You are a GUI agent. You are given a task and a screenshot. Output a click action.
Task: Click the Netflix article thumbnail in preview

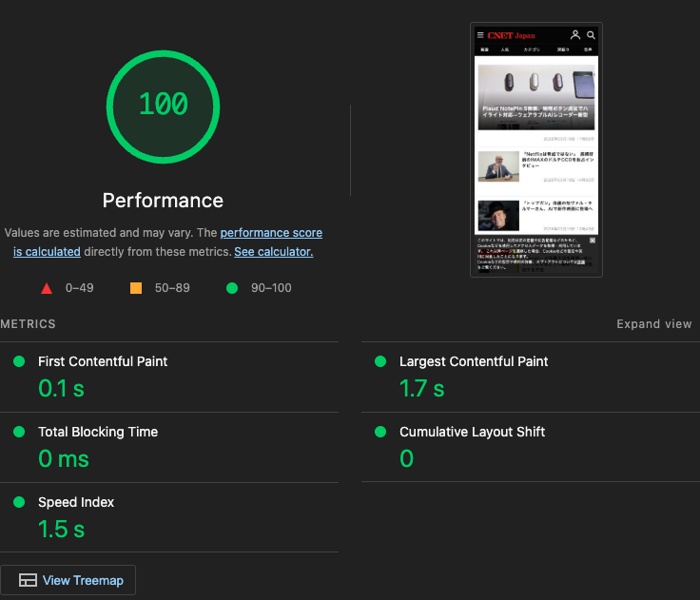point(498,166)
